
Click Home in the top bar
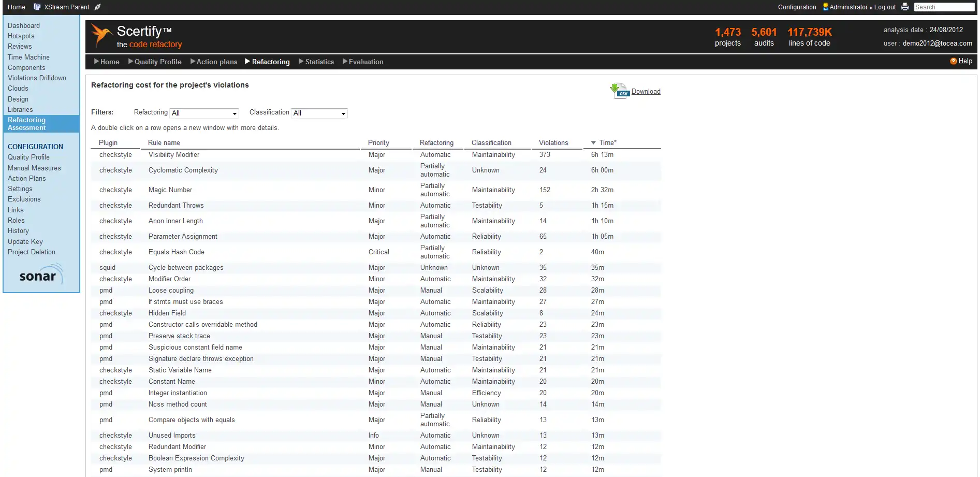pos(17,7)
